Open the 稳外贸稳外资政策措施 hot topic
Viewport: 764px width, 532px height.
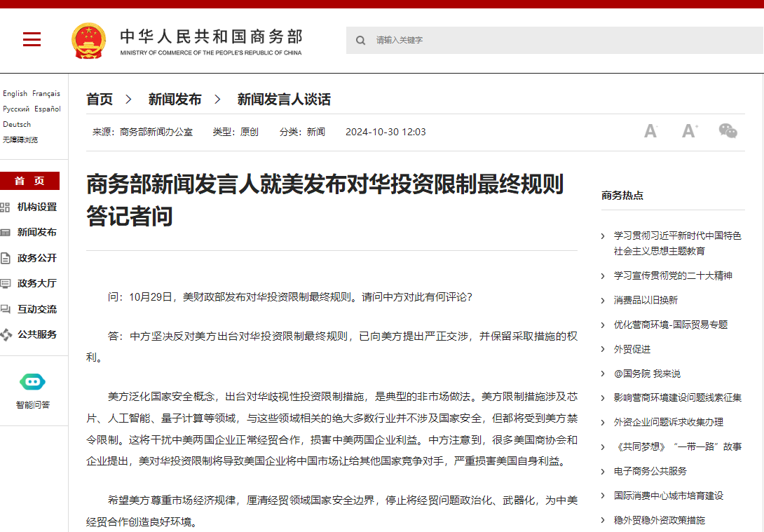pyautogui.click(x=659, y=520)
